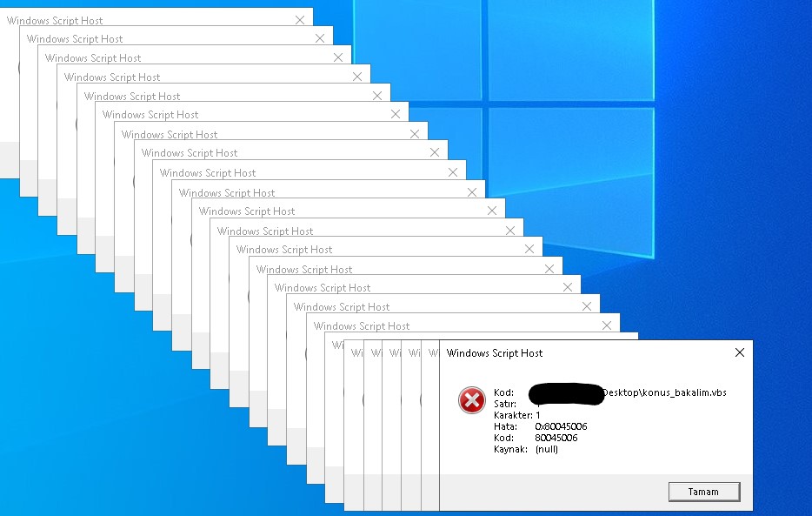Viewport: 812px width, 516px height.
Task: Close the front Windows Script Host error dialog
Action: pyautogui.click(x=740, y=352)
